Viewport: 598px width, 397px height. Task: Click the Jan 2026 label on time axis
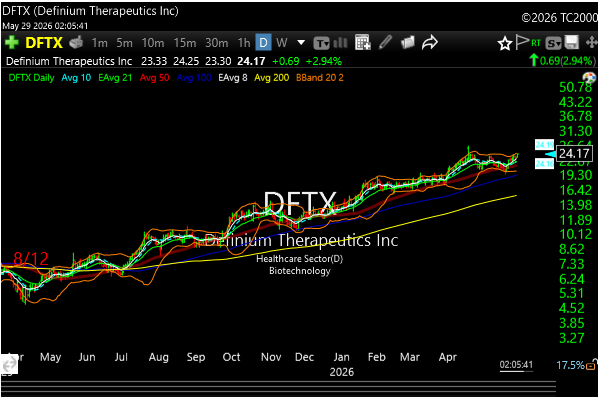[x=341, y=364]
